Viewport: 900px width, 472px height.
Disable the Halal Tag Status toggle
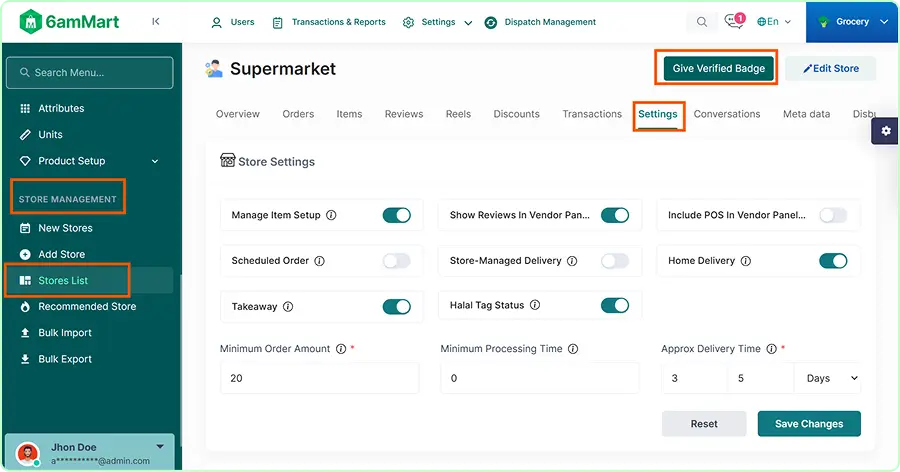coord(615,305)
